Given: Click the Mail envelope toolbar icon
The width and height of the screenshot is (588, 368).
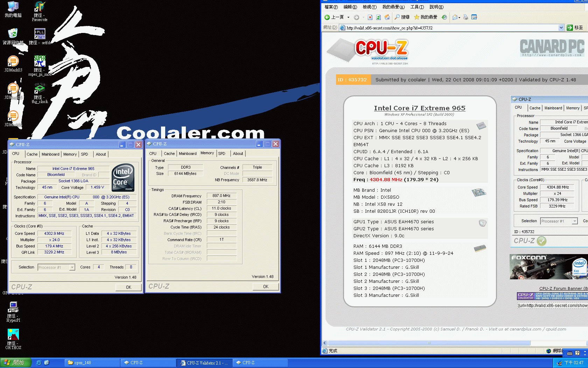Looking at the screenshot, I should pyautogui.click(x=455, y=17).
